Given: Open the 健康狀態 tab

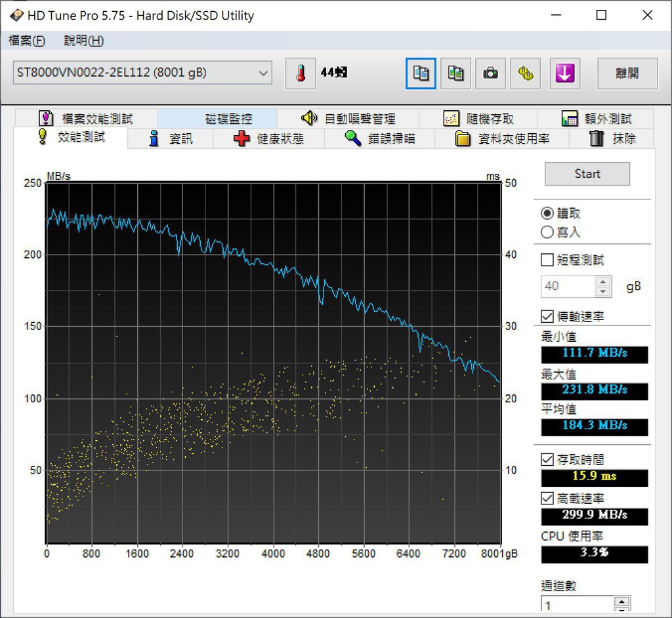Looking at the screenshot, I should pos(268,138).
